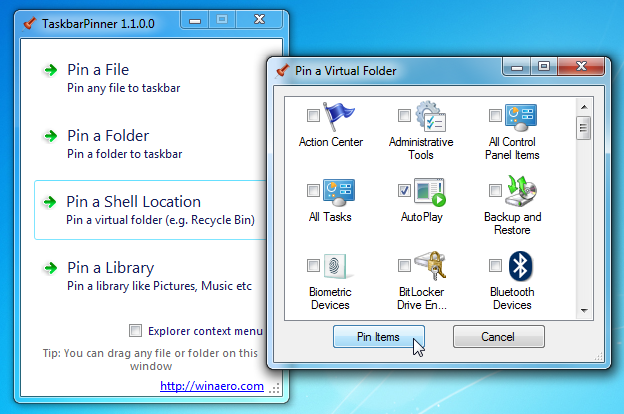Open the winaero.com link
The image size is (624, 414).
212,386
